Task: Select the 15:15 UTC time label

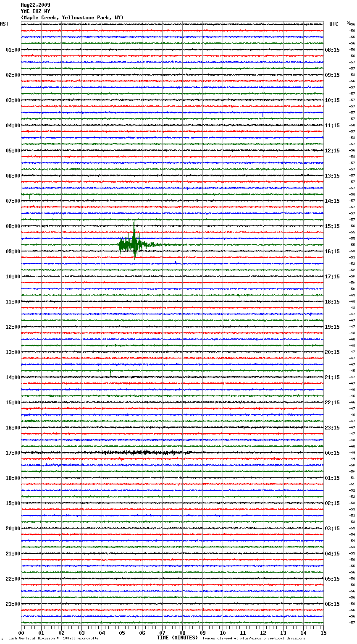Action: 332,226
